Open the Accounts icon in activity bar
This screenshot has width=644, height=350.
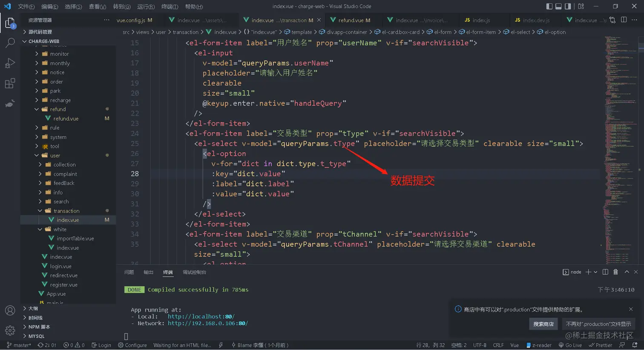pyautogui.click(x=10, y=310)
